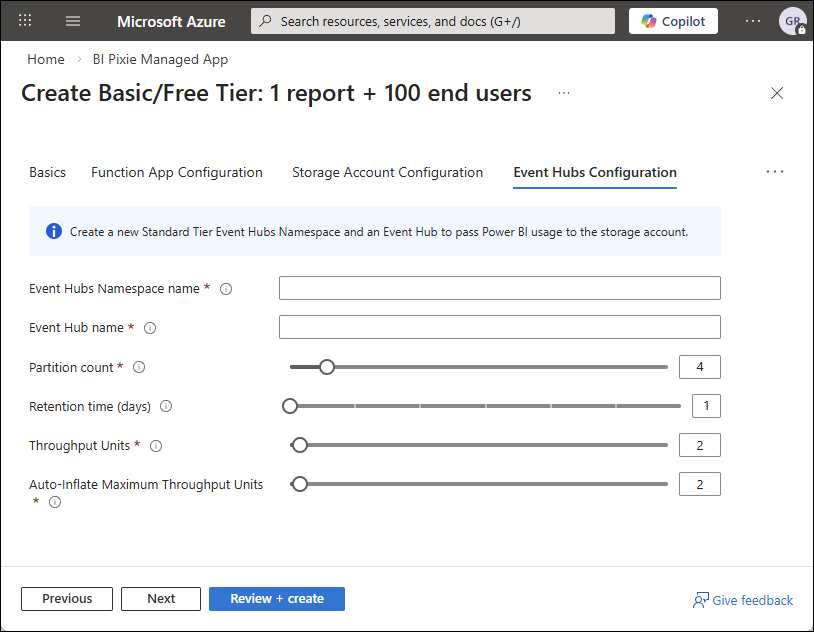Click info icon beside Event Hub name
Screen dimensions: 814x632
[150, 328]
